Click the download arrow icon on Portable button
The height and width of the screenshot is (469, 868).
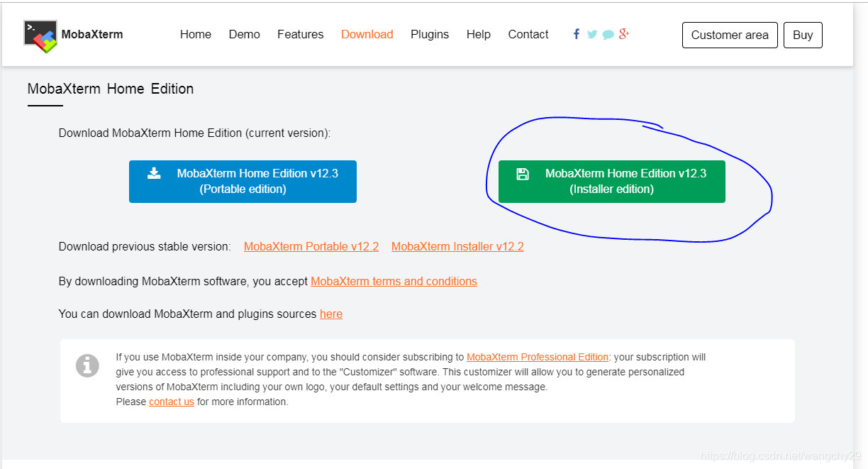[154, 173]
